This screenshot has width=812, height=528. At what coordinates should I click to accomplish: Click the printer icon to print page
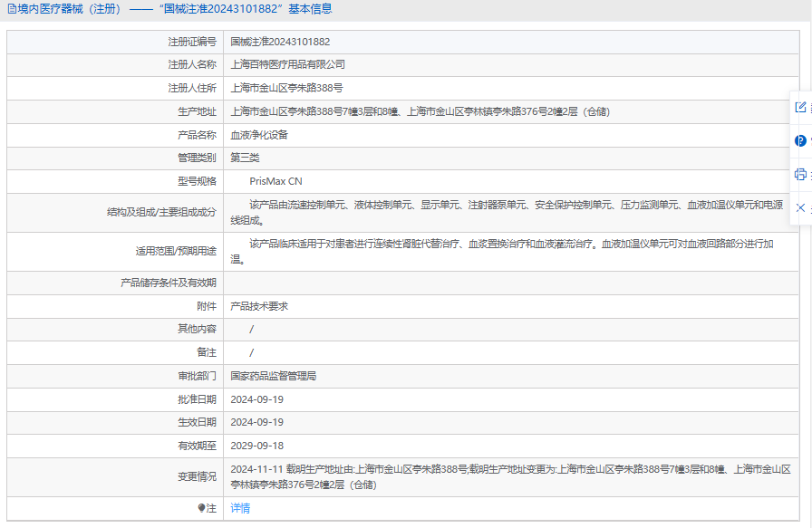[800, 174]
